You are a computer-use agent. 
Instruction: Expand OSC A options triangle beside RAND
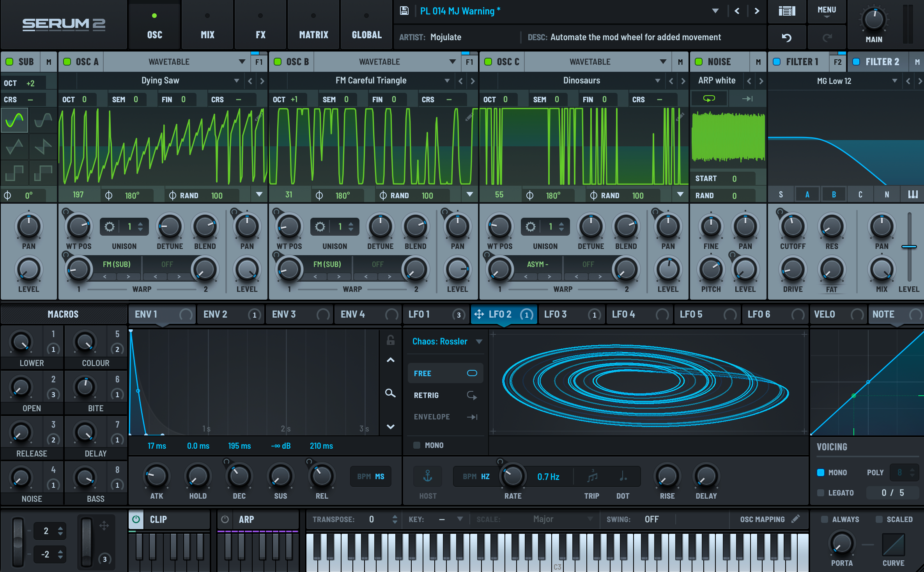click(x=259, y=194)
